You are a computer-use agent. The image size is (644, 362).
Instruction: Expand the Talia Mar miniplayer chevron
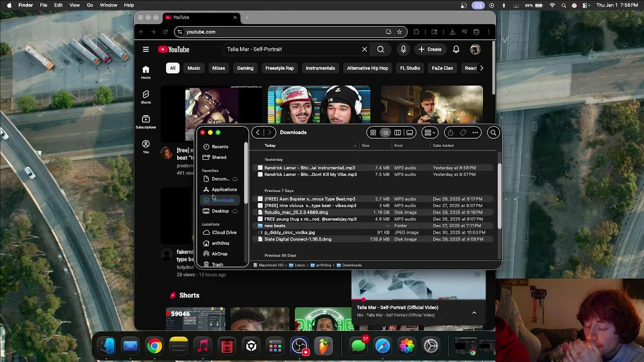tap(474, 313)
